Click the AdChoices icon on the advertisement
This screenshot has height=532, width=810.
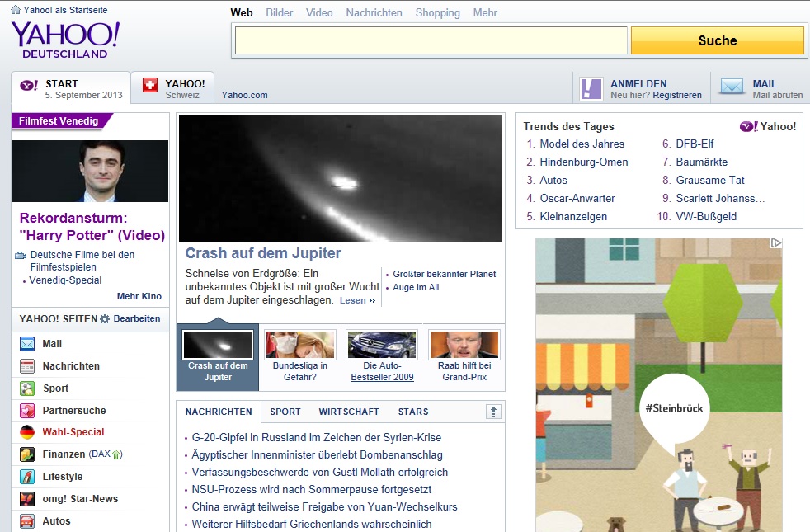776,242
